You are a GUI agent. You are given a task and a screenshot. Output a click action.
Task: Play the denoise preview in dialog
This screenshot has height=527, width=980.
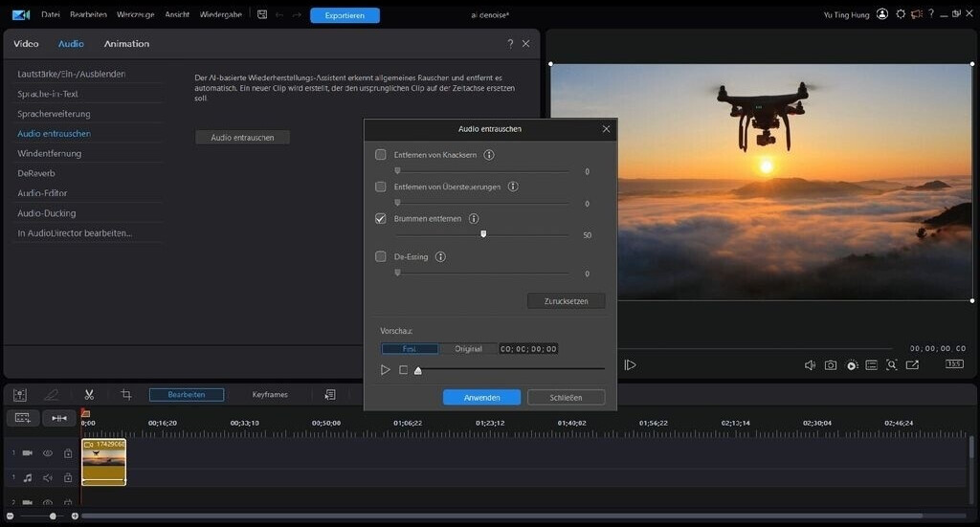coord(386,369)
